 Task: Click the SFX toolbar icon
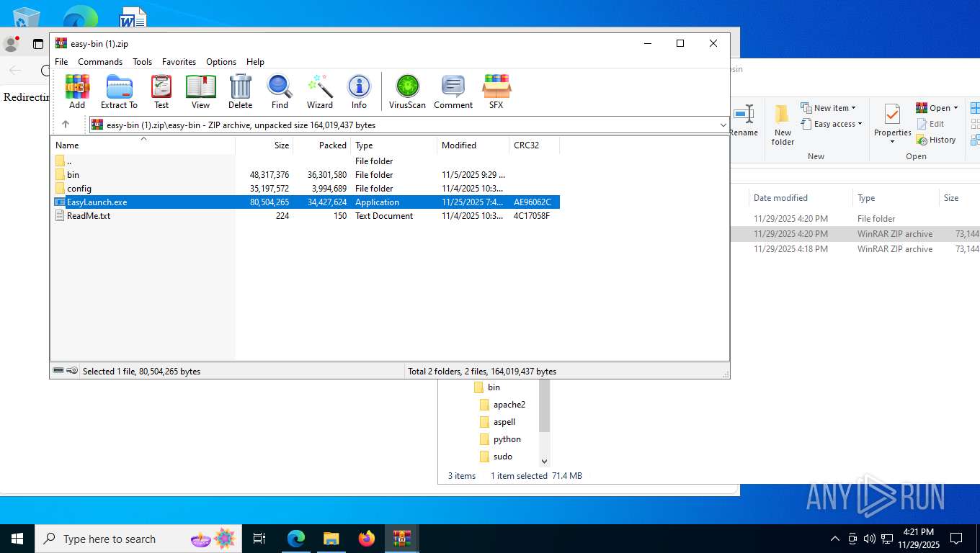click(x=496, y=91)
